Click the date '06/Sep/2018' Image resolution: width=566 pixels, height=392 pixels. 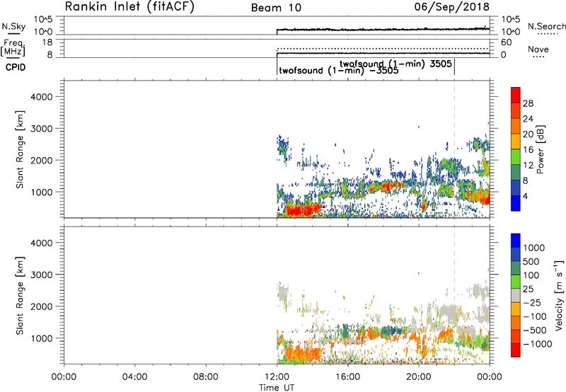coord(451,6)
